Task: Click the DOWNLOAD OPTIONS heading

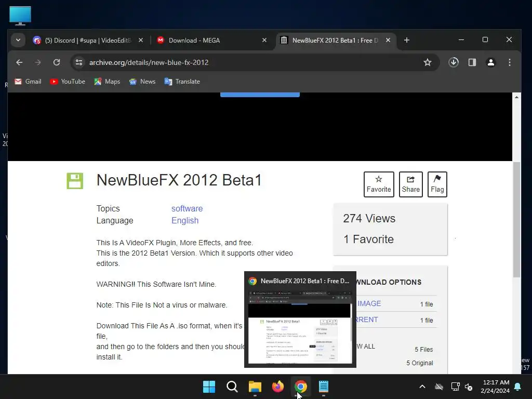Action: pos(388,282)
